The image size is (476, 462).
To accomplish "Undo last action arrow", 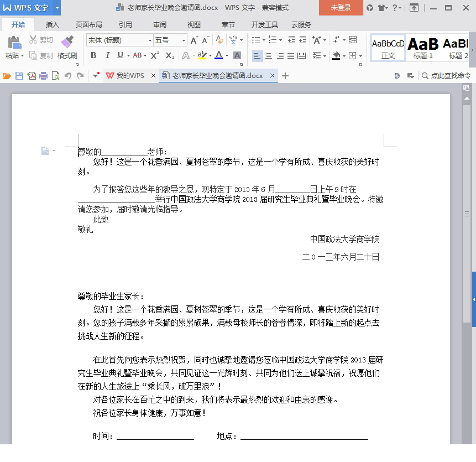I will pos(68,76).
